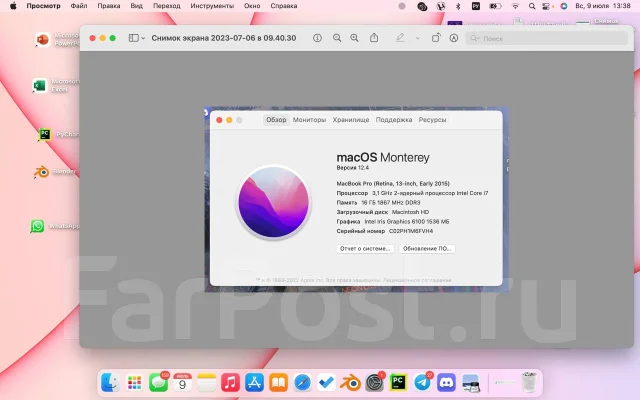The width and height of the screenshot is (640, 400).
Task: Click the displayed screenshot image in Preview
Action: click(x=357, y=200)
